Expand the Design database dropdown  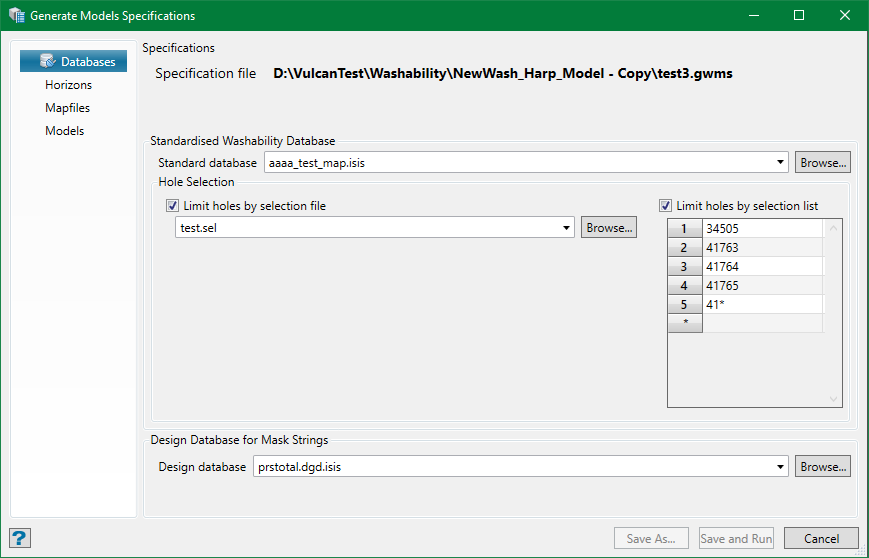pyautogui.click(x=780, y=467)
